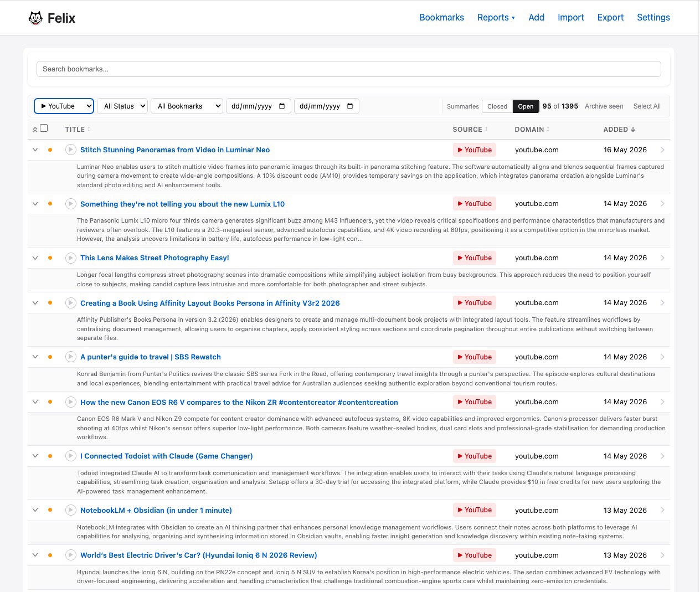This screenshot has height=592, width=700.
Task: Open details arrow for Affinity Books Persona row
Action: [662, 303]
